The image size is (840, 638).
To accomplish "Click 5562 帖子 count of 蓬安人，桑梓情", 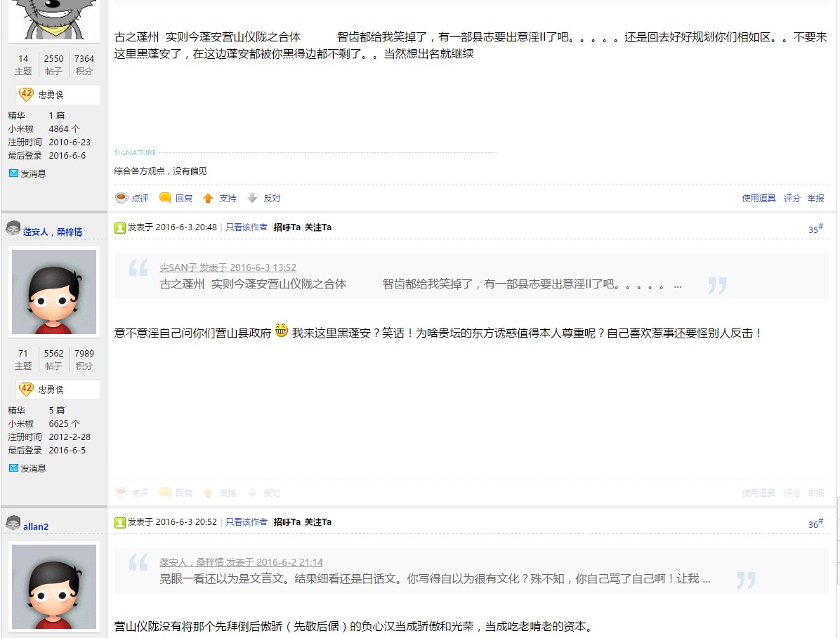I will pos(53,359).
